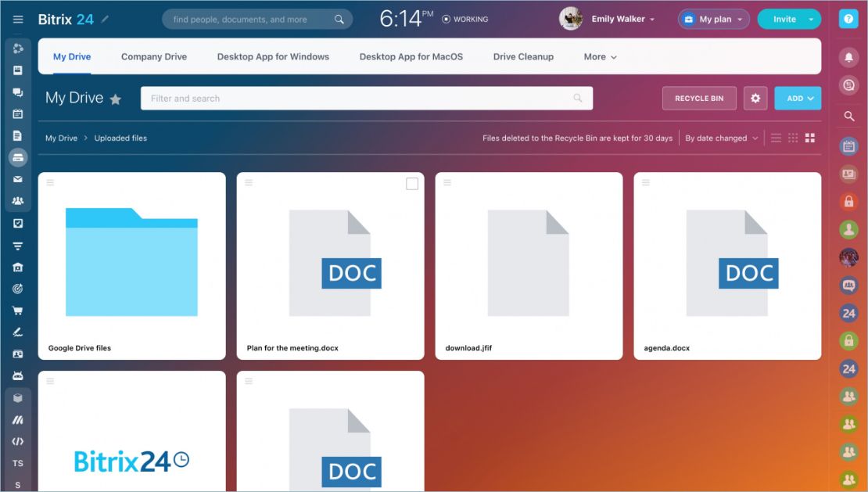Open the RECYCLE BIN

(699, 99)
